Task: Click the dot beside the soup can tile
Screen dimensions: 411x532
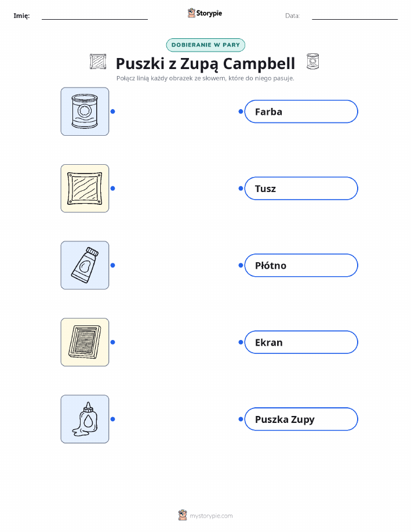Action: (113, 111)
